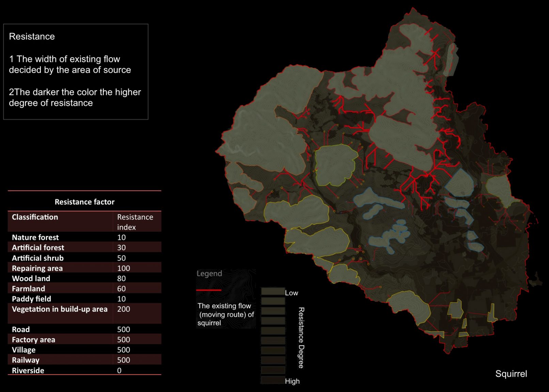Click the Classification column header
Viewport: 549px width, 392px height.
(35, 217)
